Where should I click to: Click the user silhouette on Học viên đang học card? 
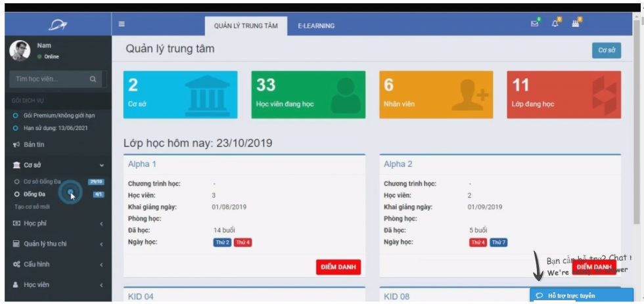(x=346, y=97)
